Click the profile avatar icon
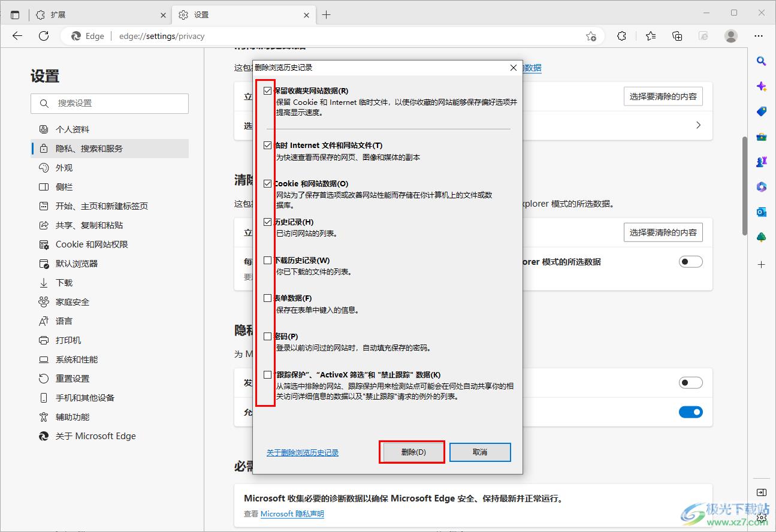 [731, 36]
